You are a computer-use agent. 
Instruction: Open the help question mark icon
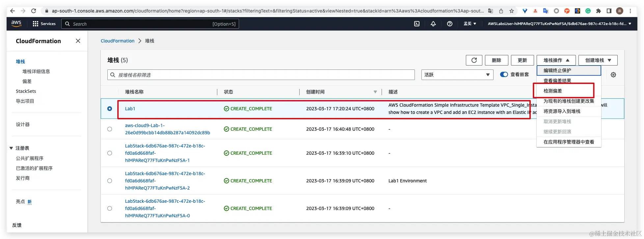click(x=450, y=24)
